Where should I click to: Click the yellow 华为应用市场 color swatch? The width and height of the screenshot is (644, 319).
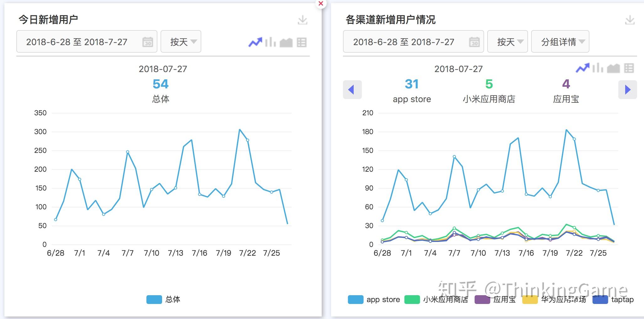point(530,300)
